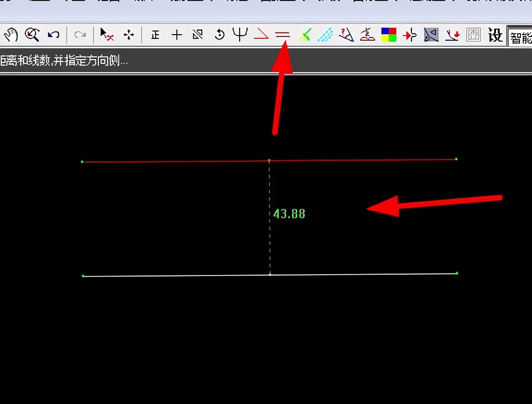
Task: Click the 设 settings button
Action: click(x=495, y=35)
